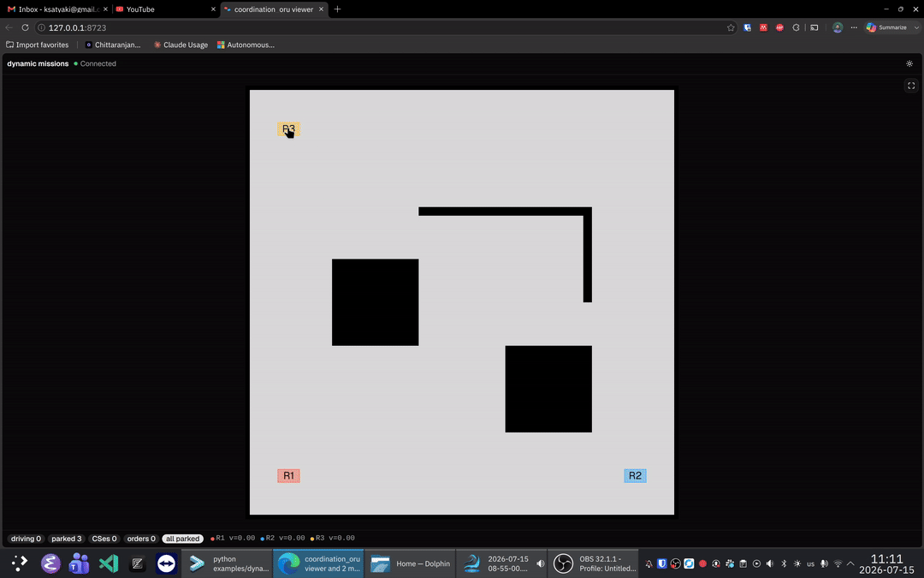Open the clipboard tray icon

point(743,563)
